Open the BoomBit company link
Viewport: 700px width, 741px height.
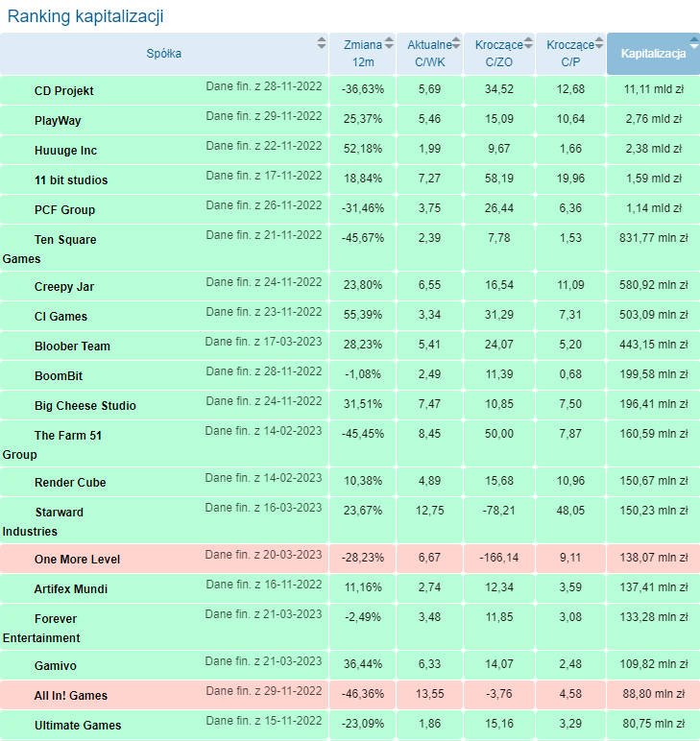click(59, 376)
